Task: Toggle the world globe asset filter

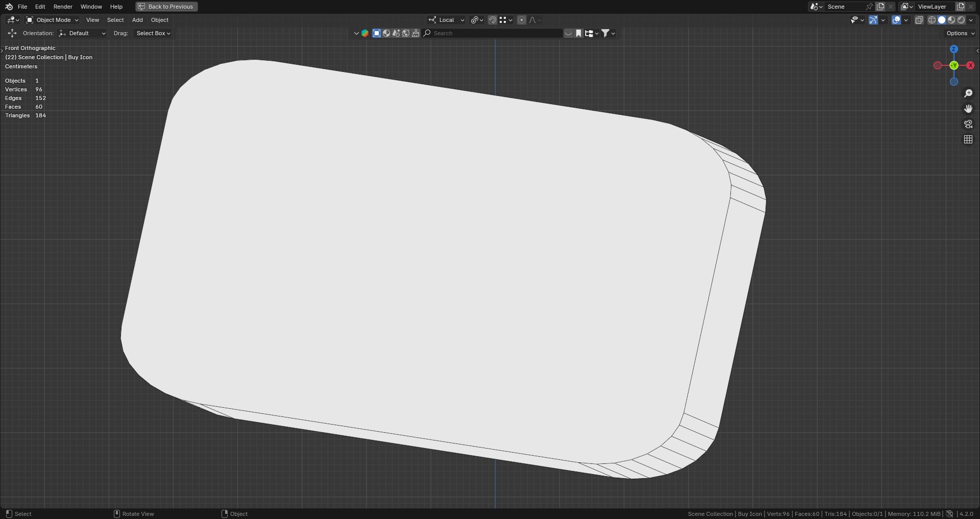Action: [406, 33]
